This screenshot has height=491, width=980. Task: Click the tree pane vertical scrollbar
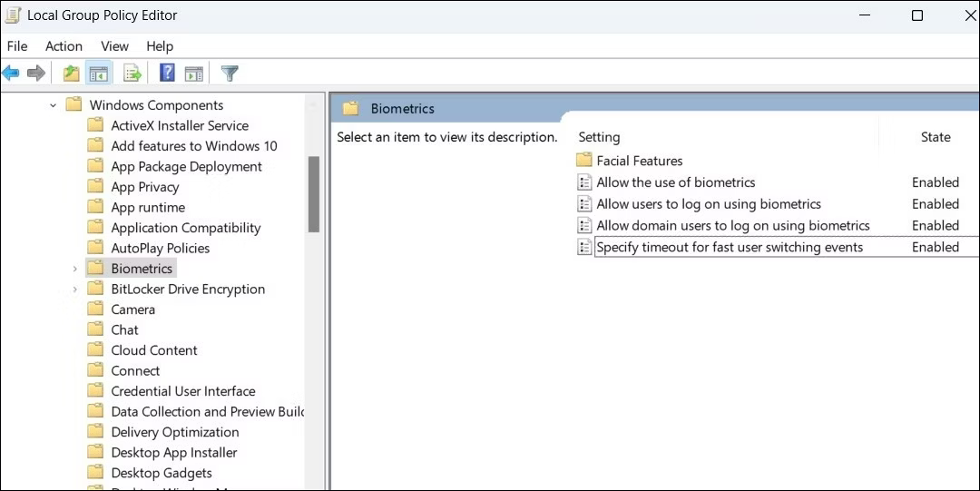(x=314, y=194)
